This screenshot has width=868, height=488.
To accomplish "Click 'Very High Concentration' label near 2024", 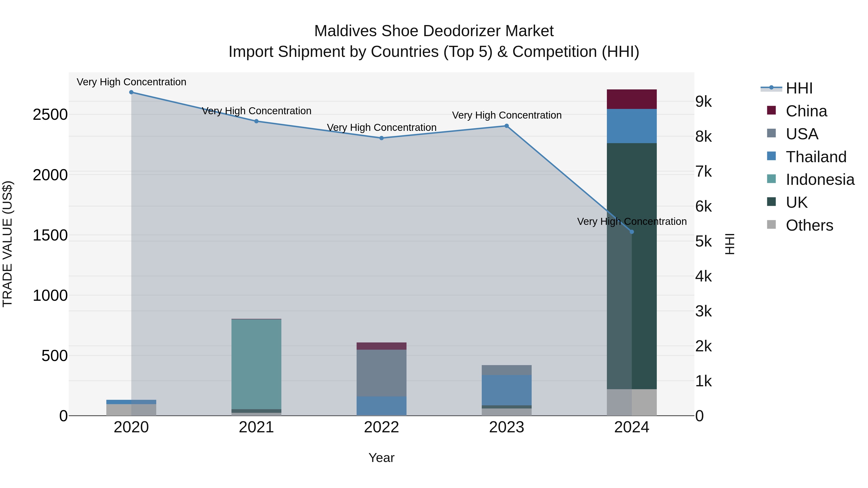I will [632, 222].
